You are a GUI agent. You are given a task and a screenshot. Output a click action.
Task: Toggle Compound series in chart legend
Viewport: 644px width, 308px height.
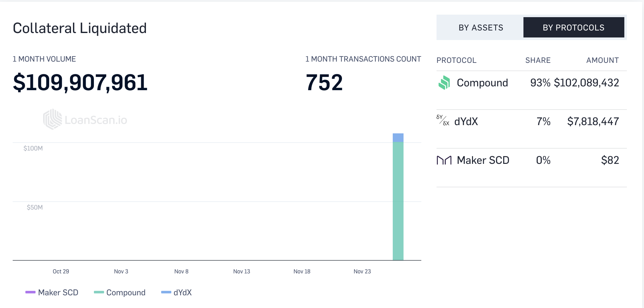pos(120,292)
